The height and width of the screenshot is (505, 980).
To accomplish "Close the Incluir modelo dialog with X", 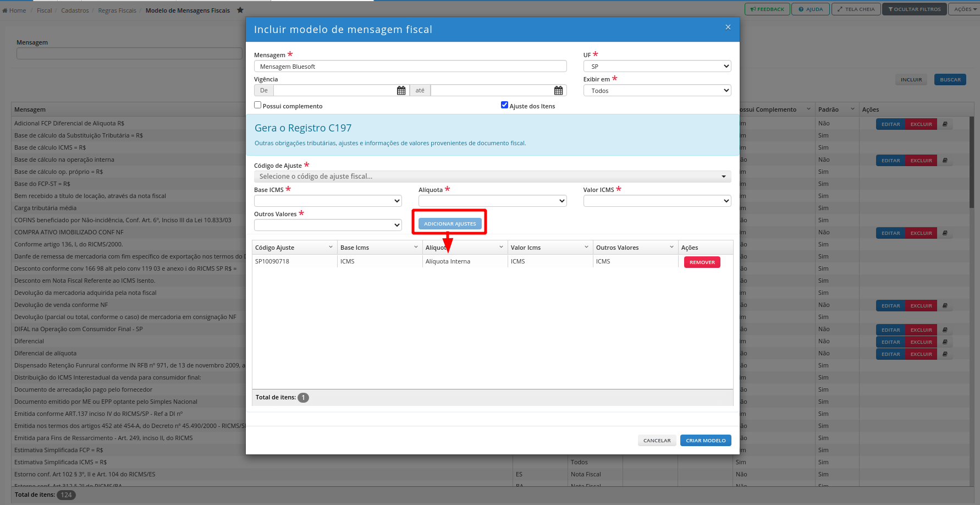I will click(728, 27).
